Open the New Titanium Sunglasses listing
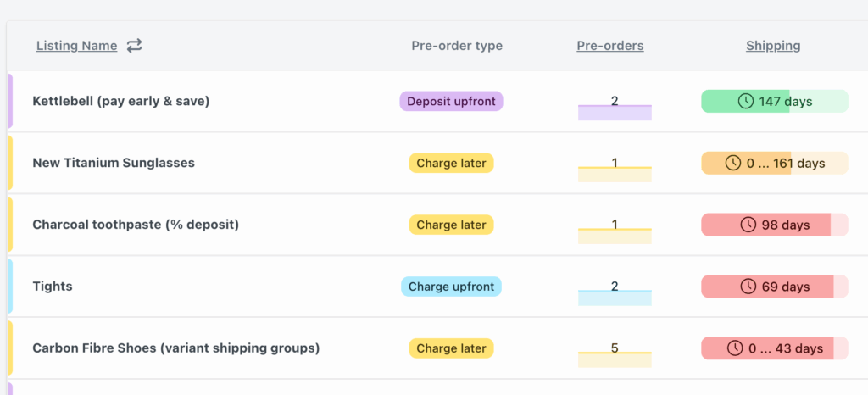 point(113,163)
